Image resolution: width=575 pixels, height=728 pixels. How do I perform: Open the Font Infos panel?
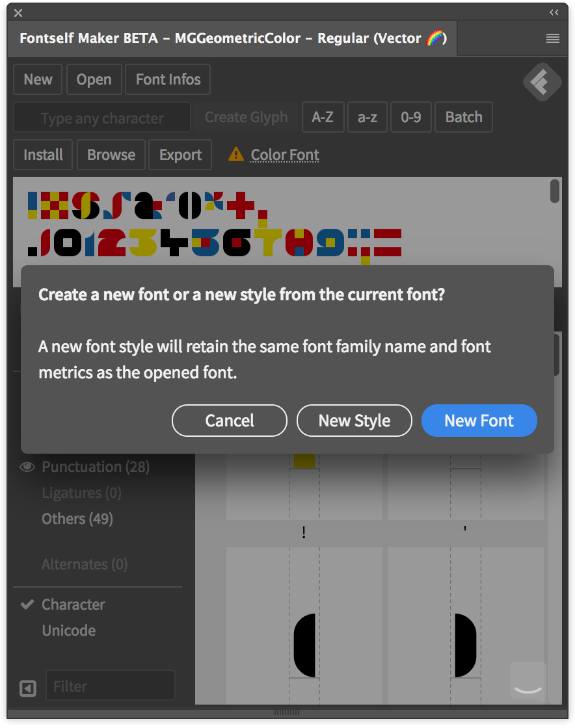168,79
